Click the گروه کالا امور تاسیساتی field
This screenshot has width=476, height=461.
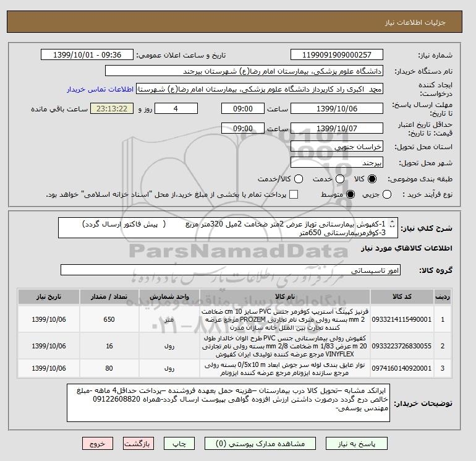(x=231, y=270)
